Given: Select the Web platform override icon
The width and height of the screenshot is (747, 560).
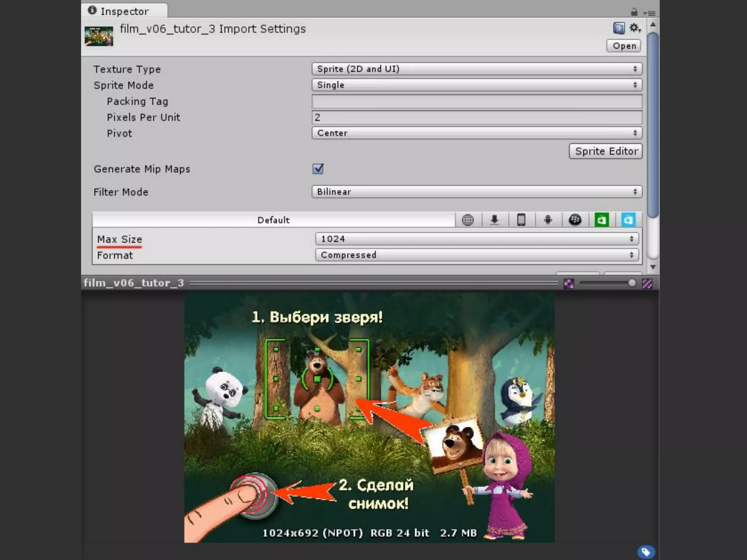Looking at the screenshot, I should click(468, 220).
